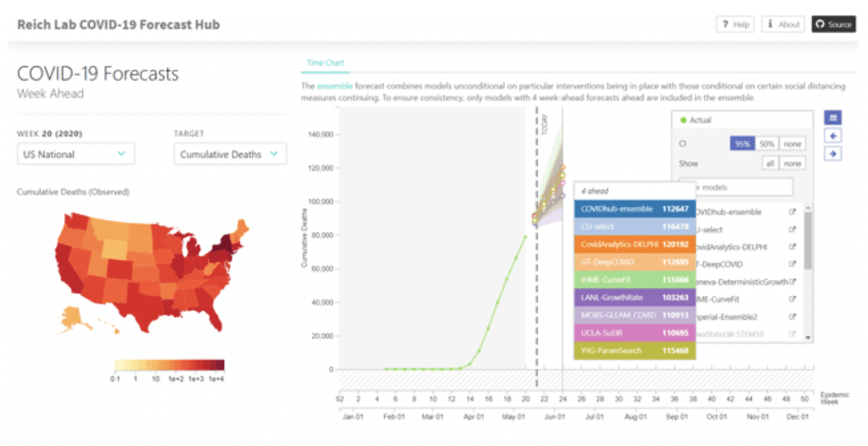This screenshot has width=868, height=446.
Task: Click the MOBS-GLEAM_COVID 110913 tooltip row
Action: pyautogui.click(x=635, y=315)
